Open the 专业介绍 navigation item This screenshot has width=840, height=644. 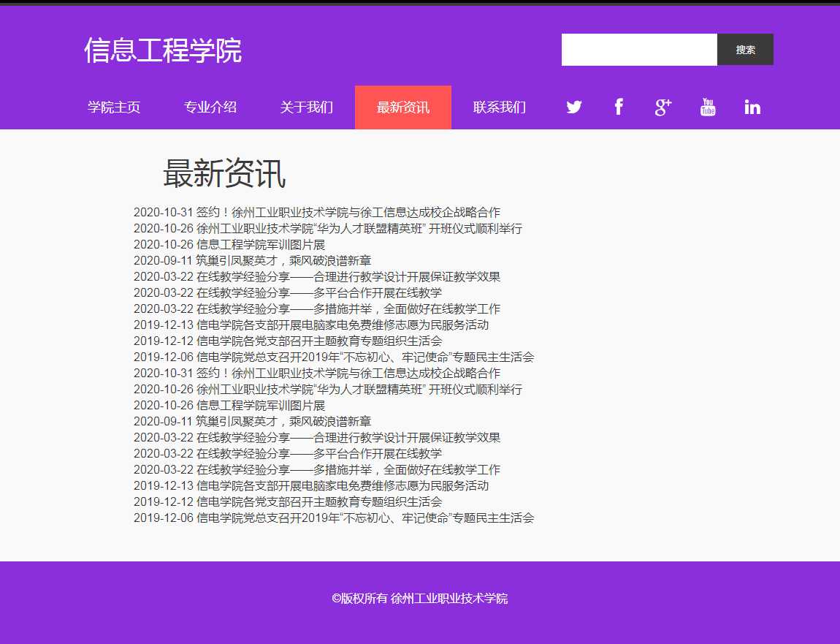tap(210, 107)
